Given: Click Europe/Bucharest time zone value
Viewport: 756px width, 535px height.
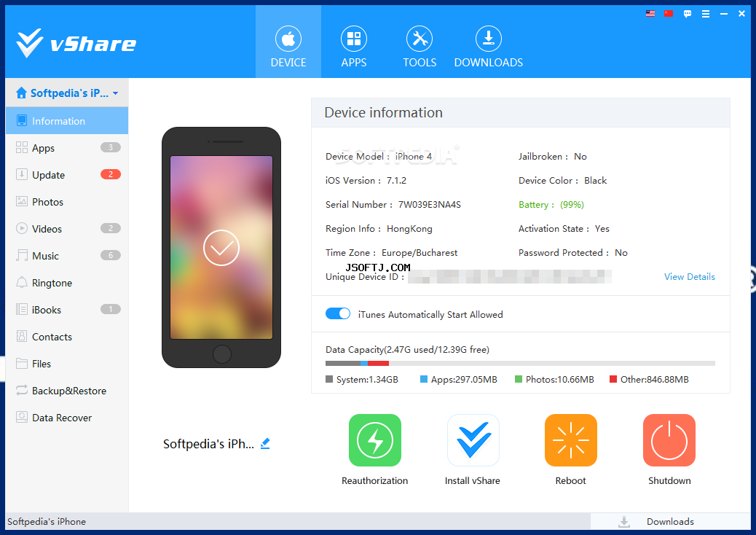Looking at the screenshot, I should click(x=420, y=253).
